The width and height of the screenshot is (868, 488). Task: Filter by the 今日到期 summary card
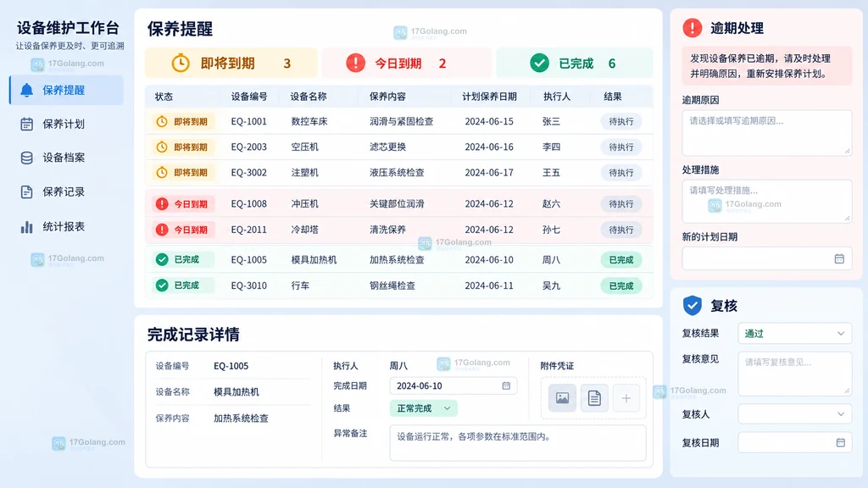tap(406, 63)
